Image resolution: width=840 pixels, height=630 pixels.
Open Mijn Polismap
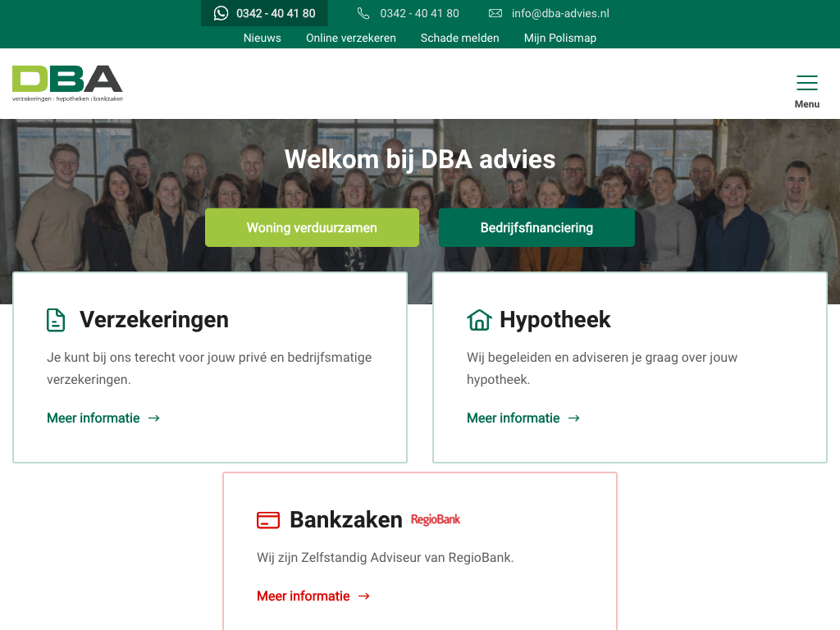pyautogui.click(x=559, y=38)
